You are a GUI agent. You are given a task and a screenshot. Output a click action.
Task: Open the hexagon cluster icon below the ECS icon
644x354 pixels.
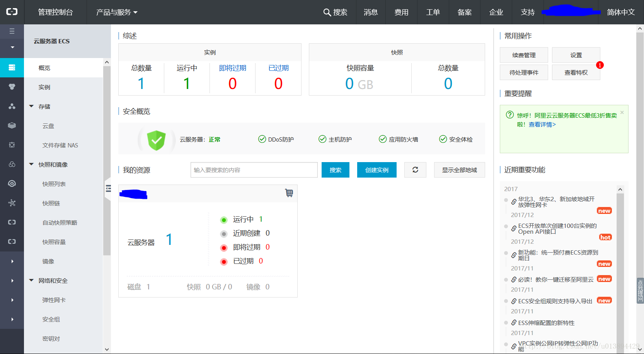[12, 87]
